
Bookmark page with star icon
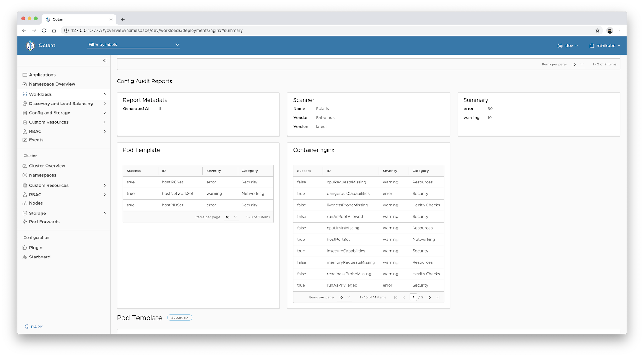point(597,30)
